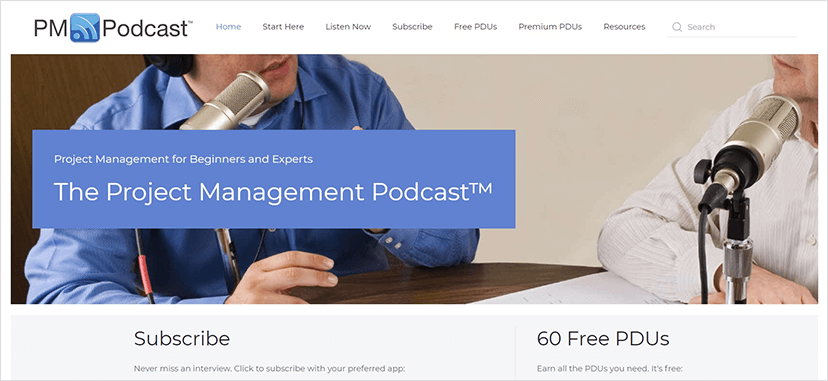This screenshot has width=828, height=381.
Task: Click the search magnifier icon
Action: click(677, 27)
